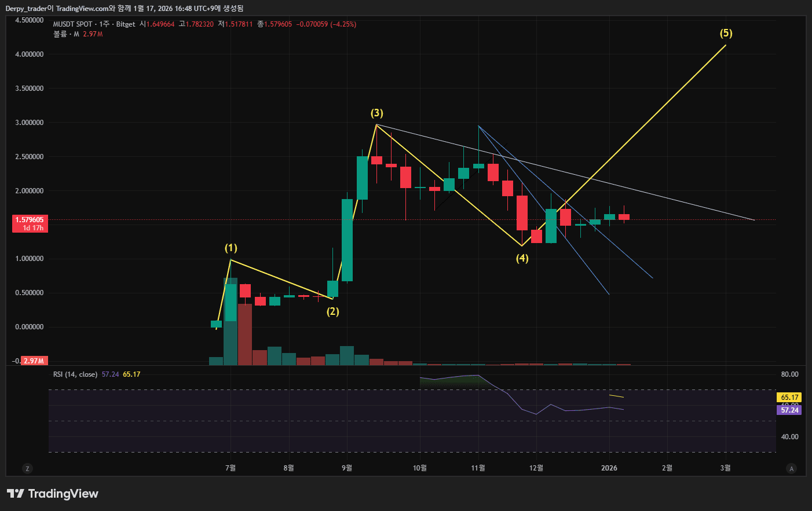
Task: Select the yellow wave label (4)
Action: tap(522, 258)
